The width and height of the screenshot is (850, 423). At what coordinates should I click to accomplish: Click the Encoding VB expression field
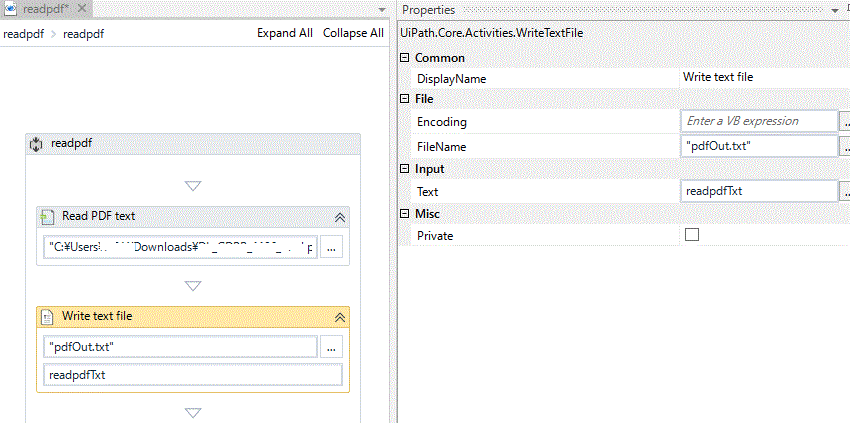[x=759, y=121]
